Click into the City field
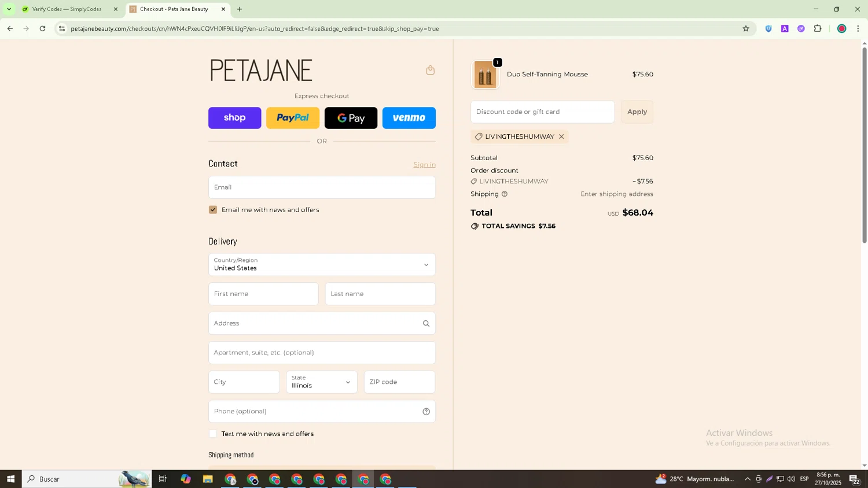Viewport: 868px width, 488px height. point(244,382)
